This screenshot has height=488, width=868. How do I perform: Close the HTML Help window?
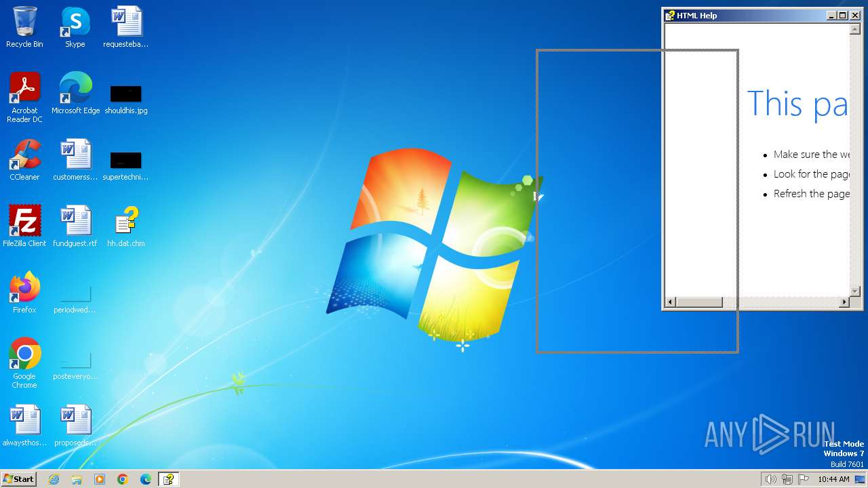tap(855, 16)
